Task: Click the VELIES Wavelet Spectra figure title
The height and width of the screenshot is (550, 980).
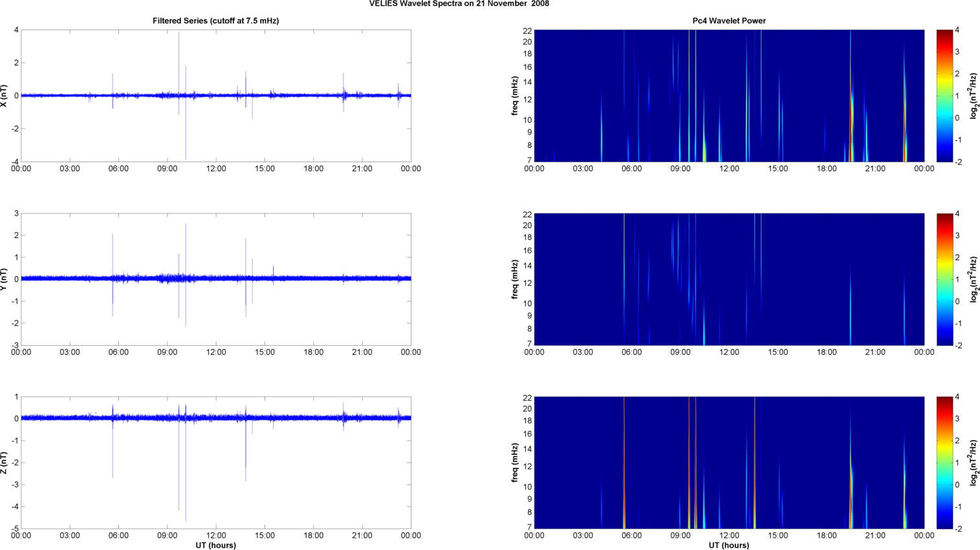Action: pyautogui.click(x=459, y=4)
